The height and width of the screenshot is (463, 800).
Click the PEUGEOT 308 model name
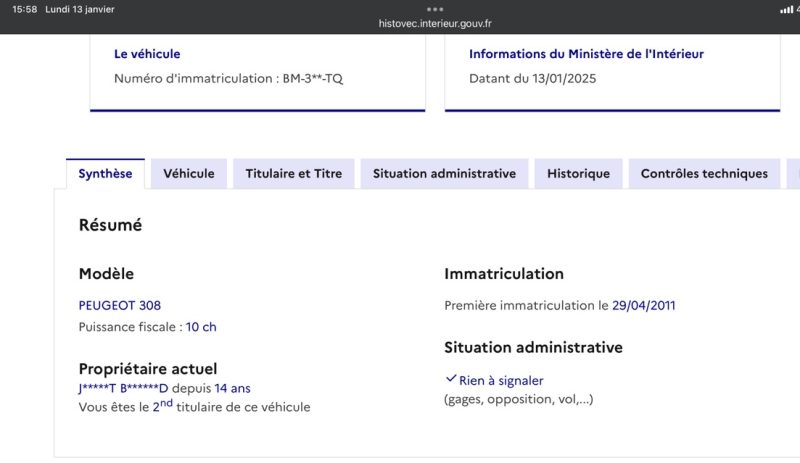(119, 305)
